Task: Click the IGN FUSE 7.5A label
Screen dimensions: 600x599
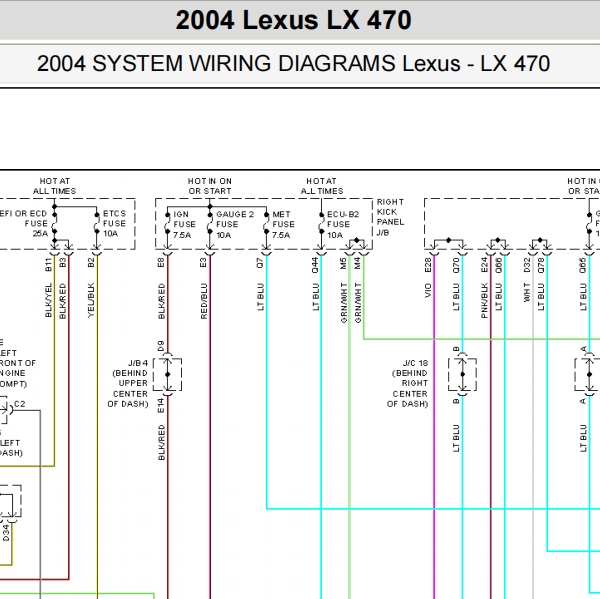Action: 184,225
